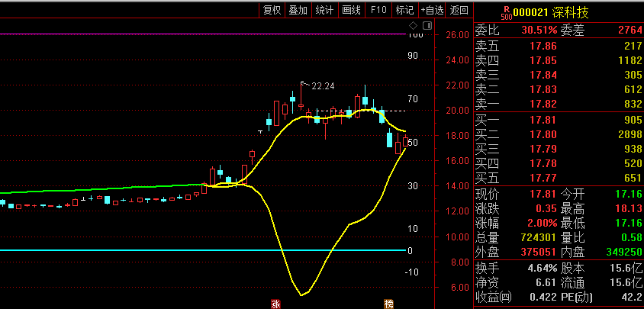The width and height of the screenshot is (644, 309).
Task: Click the diamond icon above the chart
Action: point(413,26)
